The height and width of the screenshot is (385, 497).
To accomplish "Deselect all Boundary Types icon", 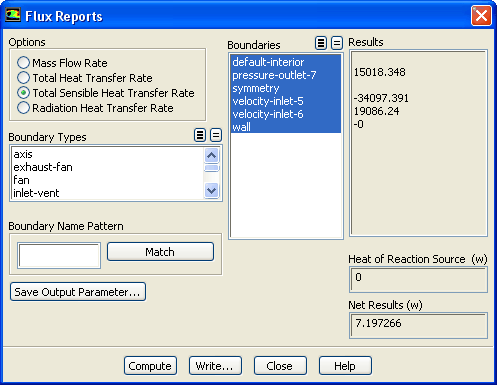I will pyautogui.click(x=216, y=135).
